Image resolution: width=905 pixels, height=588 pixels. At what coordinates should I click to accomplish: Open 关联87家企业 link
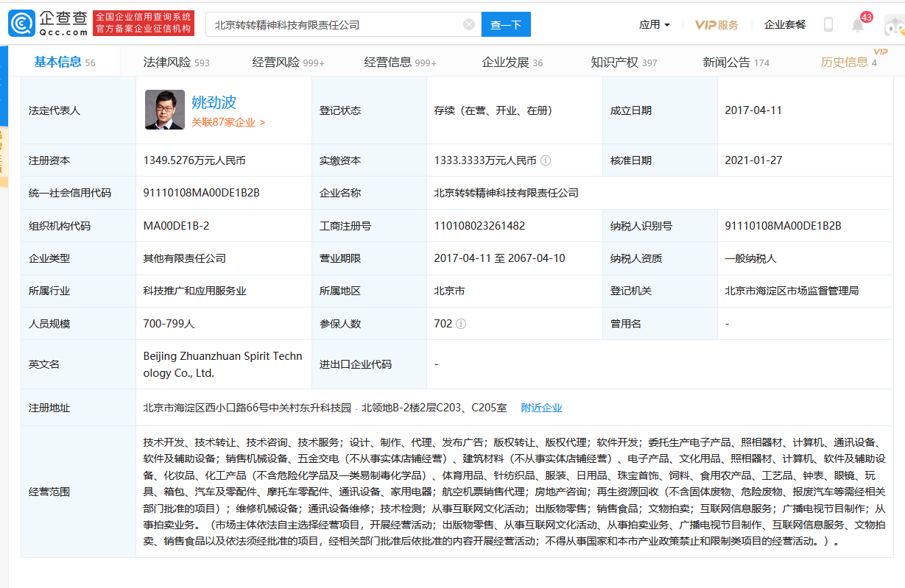tap(228, 122)
